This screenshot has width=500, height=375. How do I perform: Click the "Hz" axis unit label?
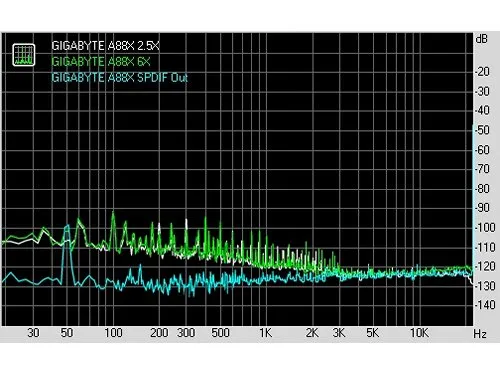click(480, 334)
